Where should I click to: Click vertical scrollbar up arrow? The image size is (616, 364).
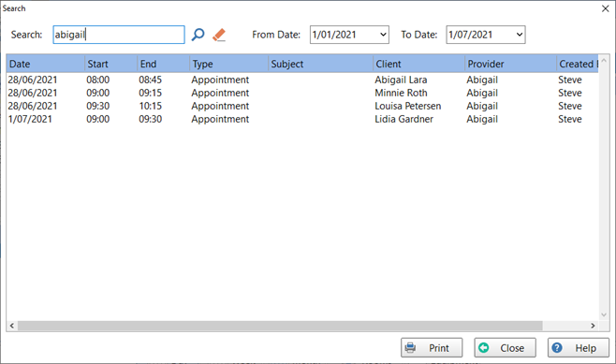coord(604,61)
